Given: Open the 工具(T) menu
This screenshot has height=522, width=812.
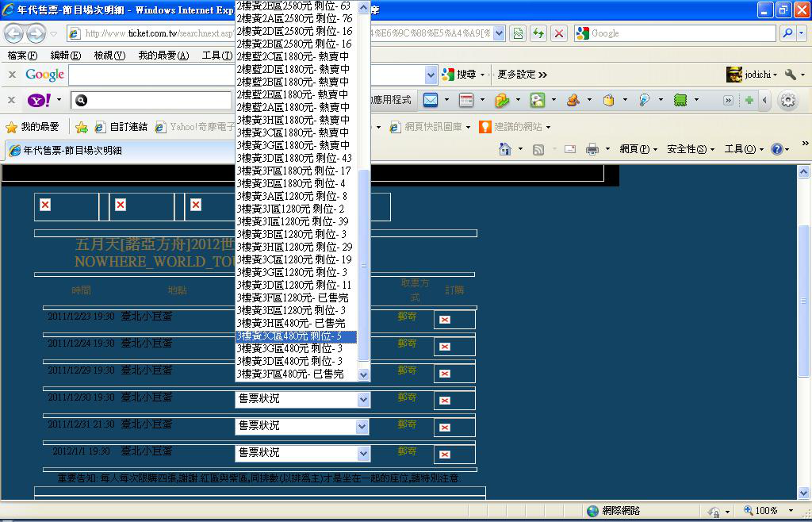Looking at the screenshot, I should tap(217, 56).
